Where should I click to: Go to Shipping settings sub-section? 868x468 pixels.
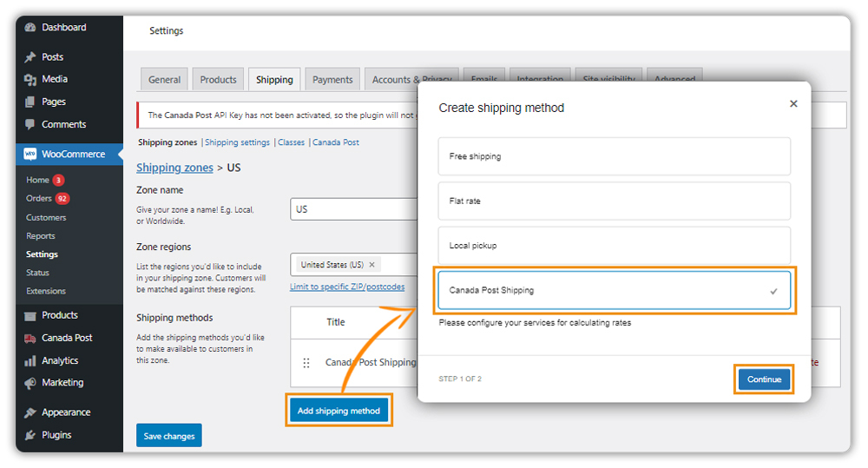click(238, 142)
